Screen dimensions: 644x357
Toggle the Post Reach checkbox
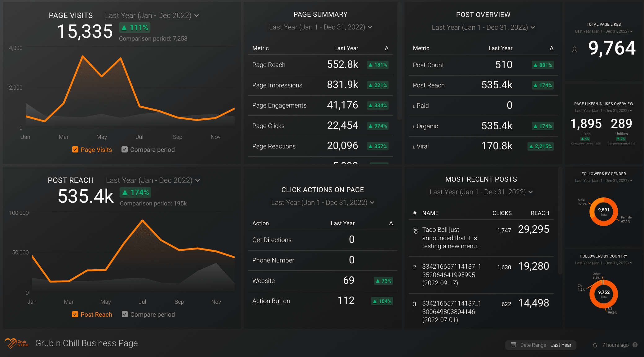pyautogui.click(x=75, y=315)
